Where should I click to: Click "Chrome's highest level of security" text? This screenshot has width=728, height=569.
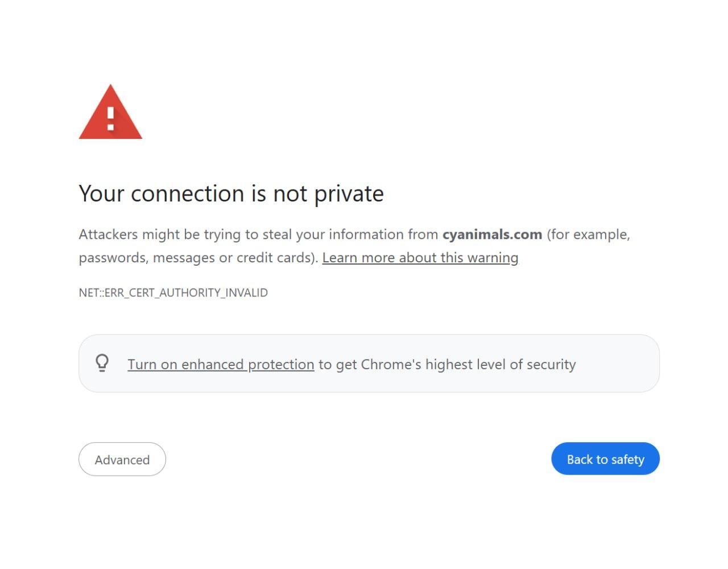(468, 364)
